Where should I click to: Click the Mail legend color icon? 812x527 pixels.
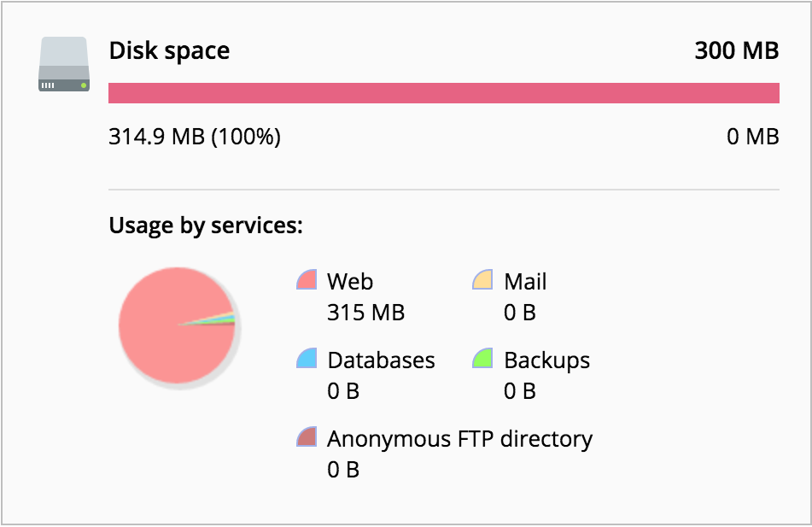pos(482,279)
